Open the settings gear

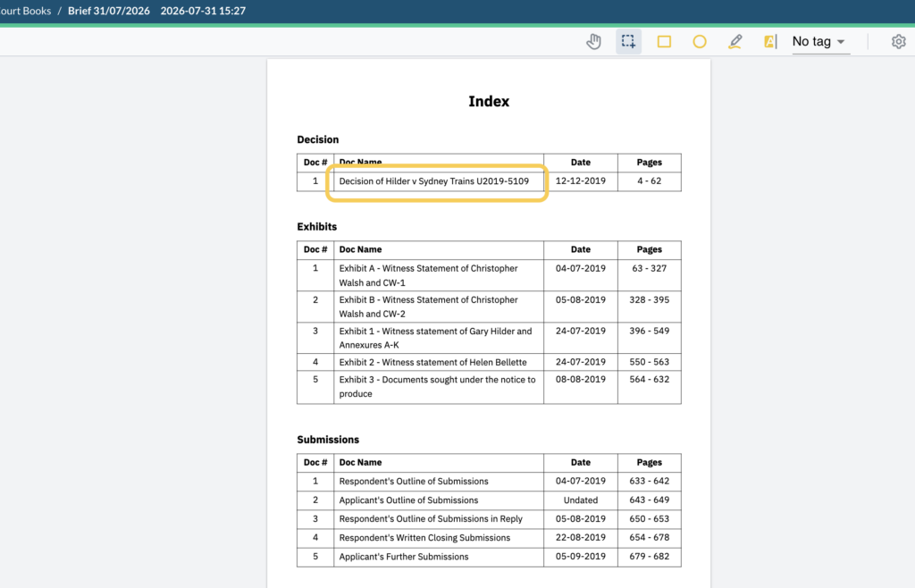click(x=899, y=41)
